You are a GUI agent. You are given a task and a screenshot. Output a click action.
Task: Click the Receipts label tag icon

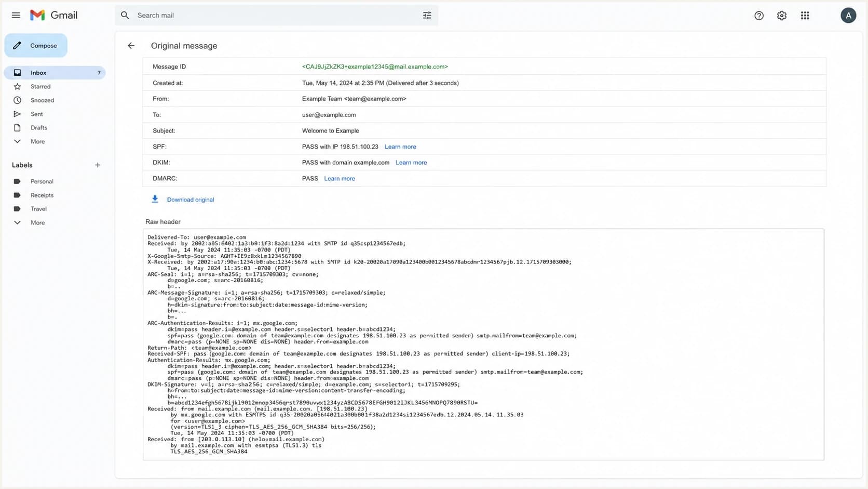[17, 195]
